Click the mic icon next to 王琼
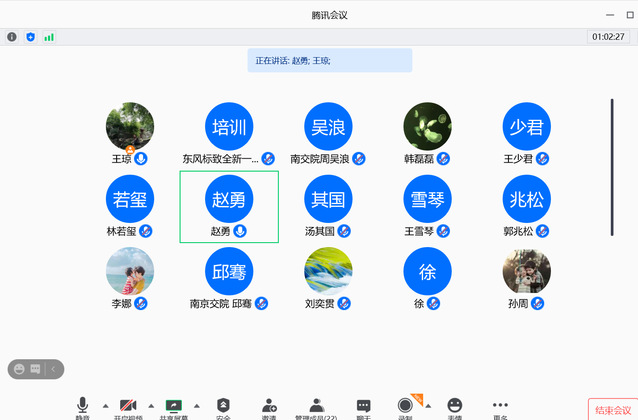This screenshot has width=638, height=420. click(141, 159)
